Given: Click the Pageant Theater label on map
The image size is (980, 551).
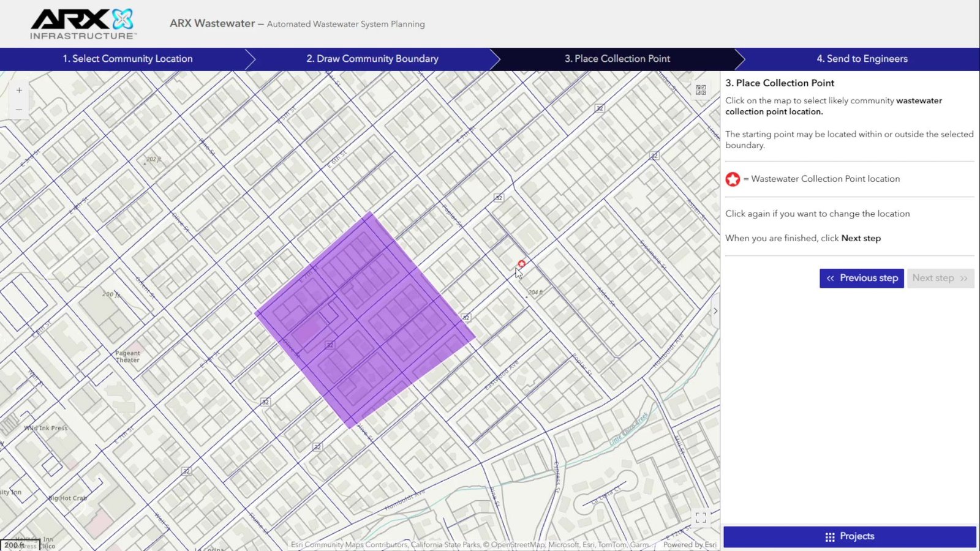Looking at the screenshot, I should pyautogui.click(x=127, y=356).
